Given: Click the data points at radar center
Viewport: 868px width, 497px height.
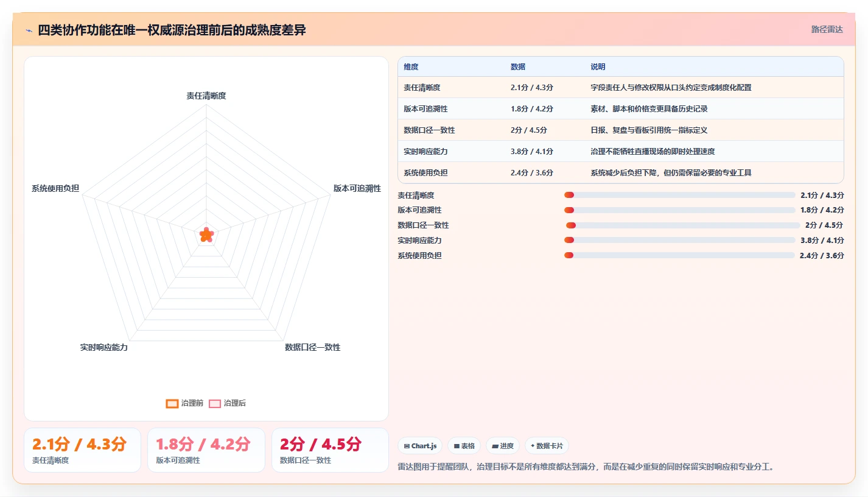Looking at the screenshot, I should coord(206,234).
